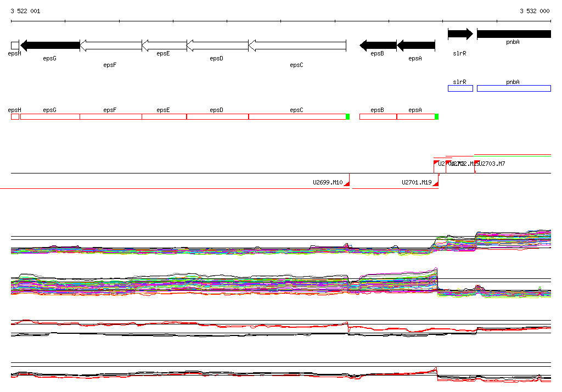562x392 pixels.
Task: Click the red flag beside U2699.M10
Action: pyautogui.click(x=347, y=183)
